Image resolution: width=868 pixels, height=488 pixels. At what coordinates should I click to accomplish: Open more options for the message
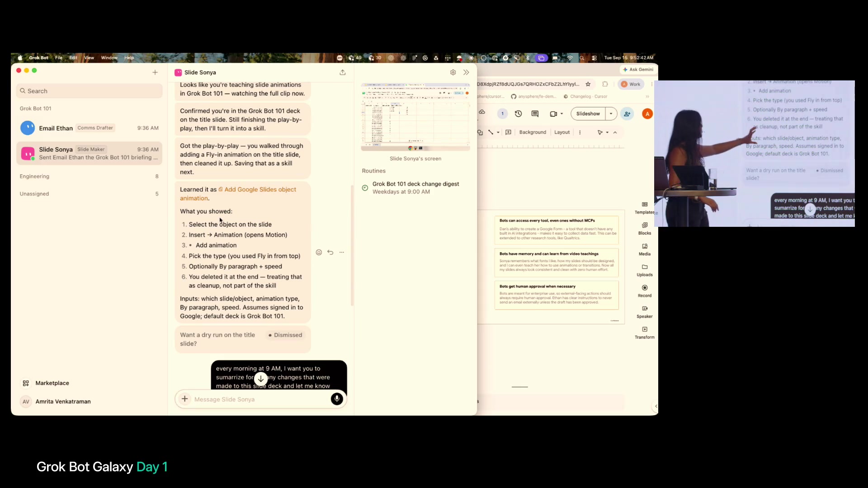coord(342,253)
